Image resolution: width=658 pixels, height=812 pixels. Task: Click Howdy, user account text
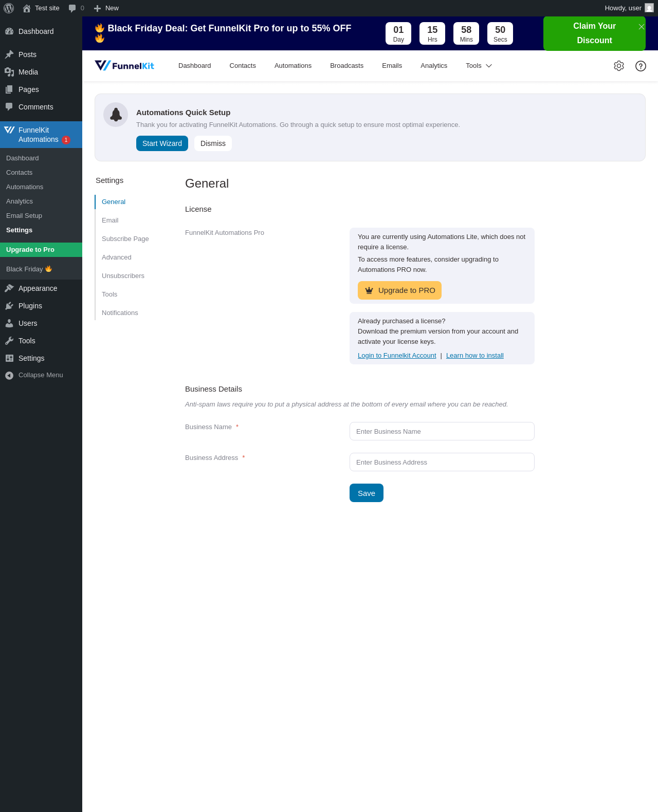click(x=623, y=8)
